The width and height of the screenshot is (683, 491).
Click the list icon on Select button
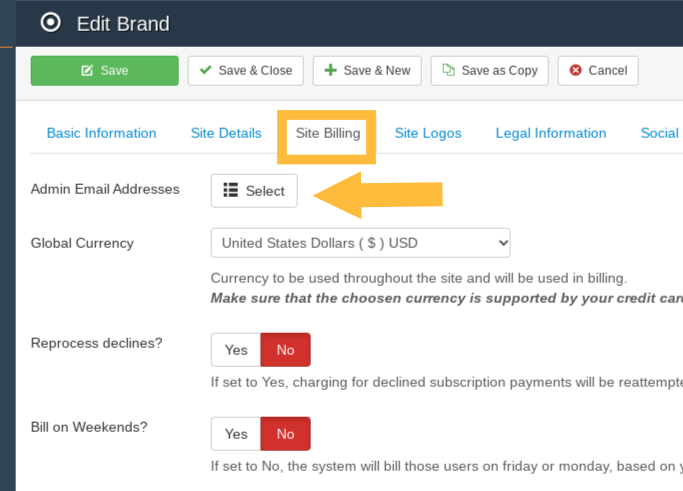pos(231,191)
